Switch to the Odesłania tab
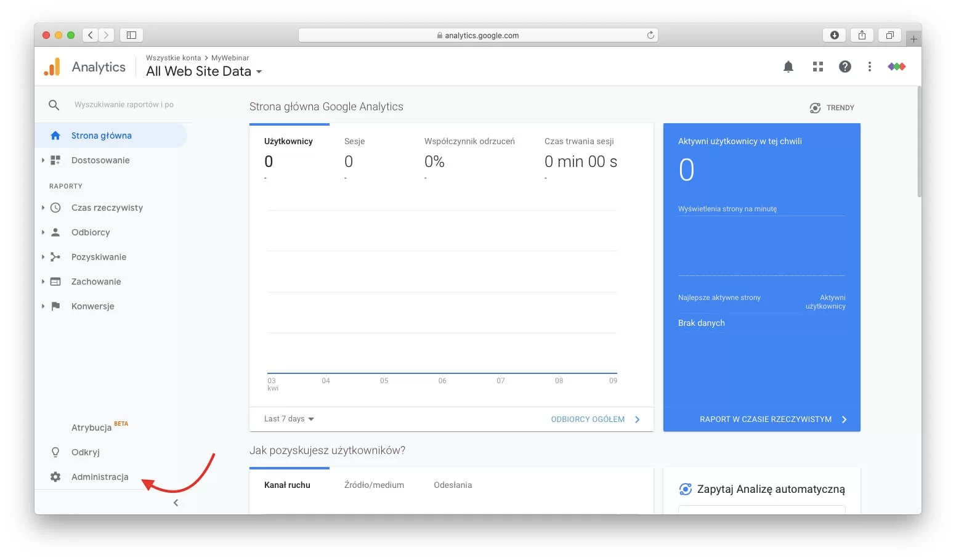The width and height of the screenshot is (956, 560). tap(453, 485)
